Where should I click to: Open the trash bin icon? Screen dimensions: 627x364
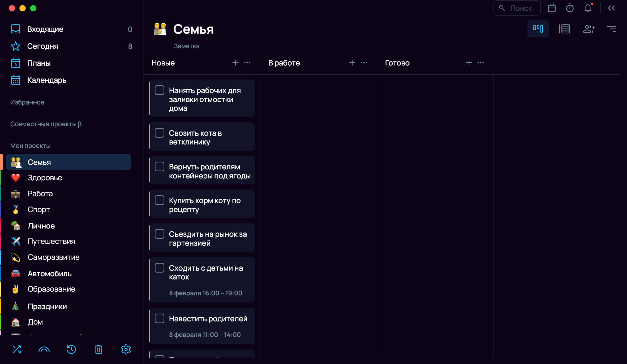[98, 349]
